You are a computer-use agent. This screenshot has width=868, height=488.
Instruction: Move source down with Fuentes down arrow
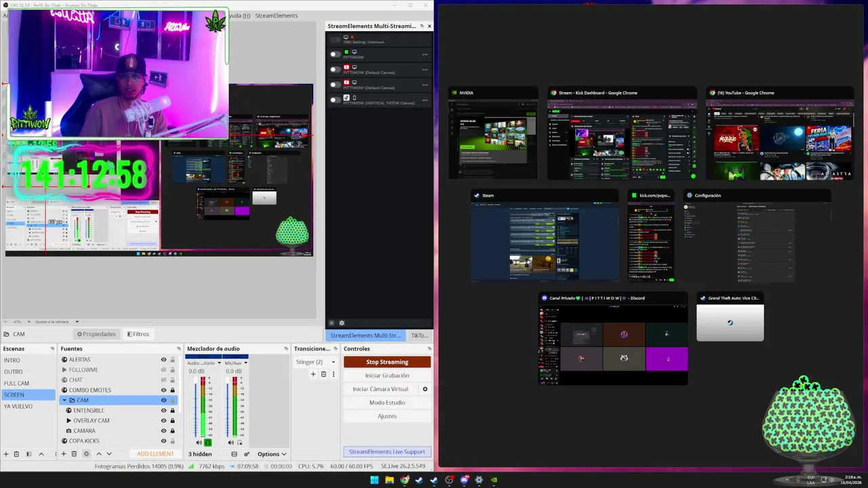click(x=108, y=453)
